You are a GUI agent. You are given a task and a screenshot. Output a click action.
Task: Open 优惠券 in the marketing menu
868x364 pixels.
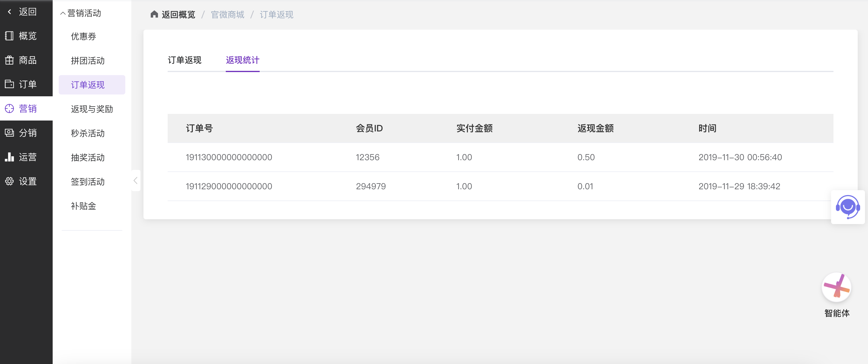83,36
